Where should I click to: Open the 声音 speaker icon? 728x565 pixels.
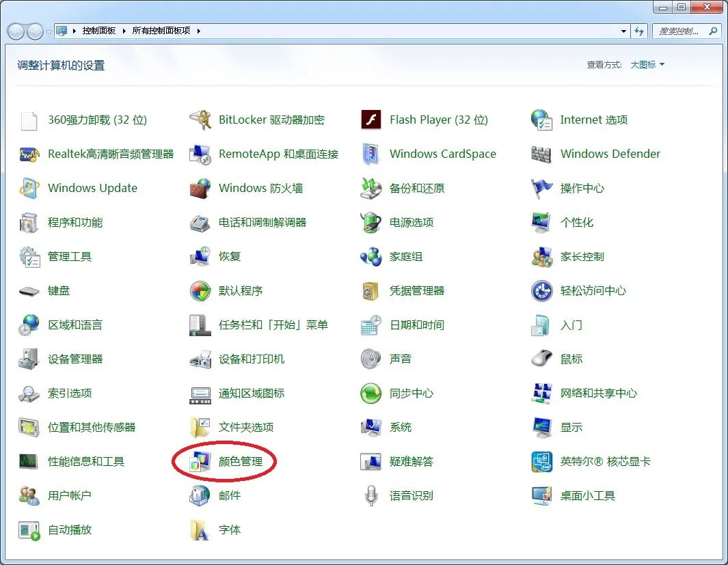371,359
